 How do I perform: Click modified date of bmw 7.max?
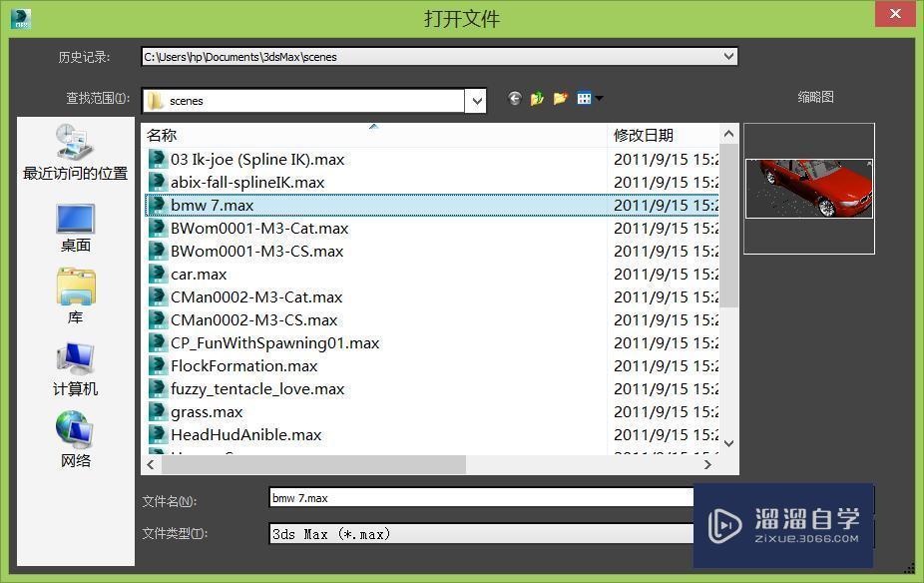[x=666, y=205]
